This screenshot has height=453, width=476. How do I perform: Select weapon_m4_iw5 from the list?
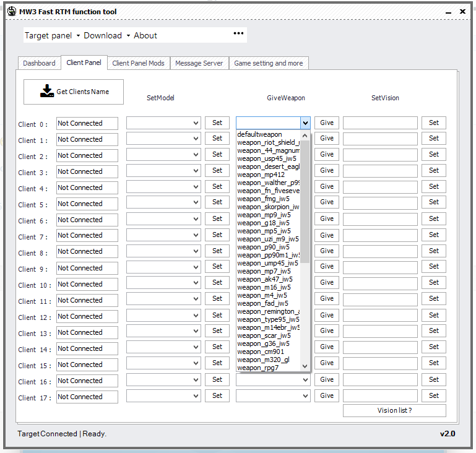coord(269,295)
